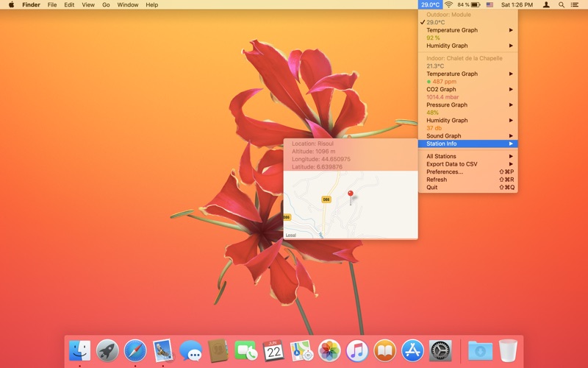Open the Photos app in dock
This screenshot has height=368, width=588.
point(329,350)
